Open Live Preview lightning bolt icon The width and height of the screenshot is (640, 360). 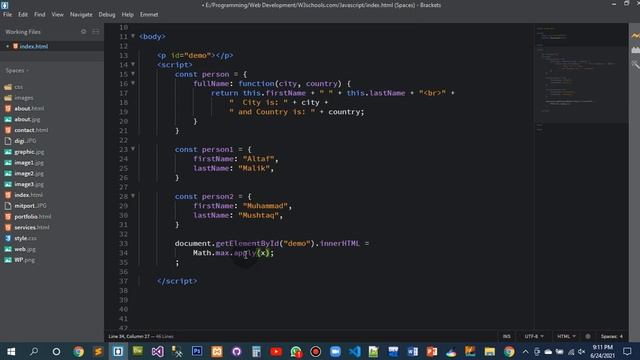coord(636,36)
